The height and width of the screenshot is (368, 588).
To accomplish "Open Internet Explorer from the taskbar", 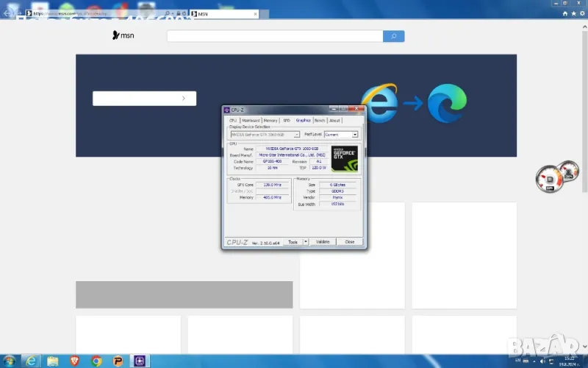I will (x=31, y=361).
